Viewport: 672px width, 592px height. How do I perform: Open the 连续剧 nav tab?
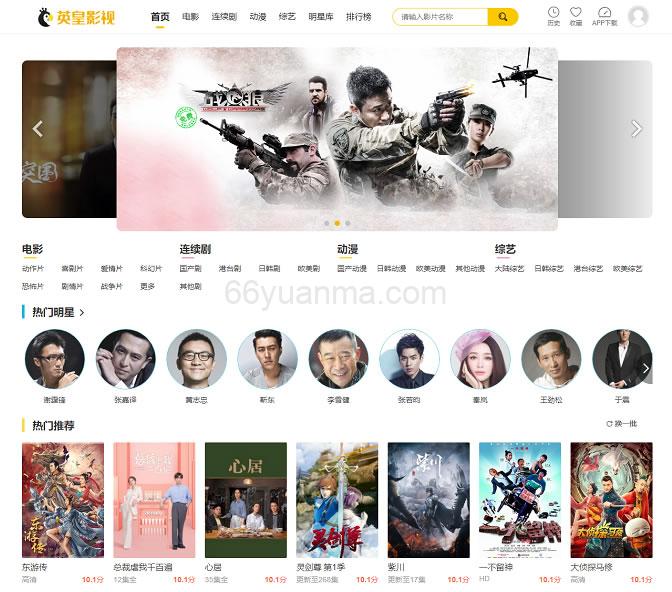click(224, 17)
